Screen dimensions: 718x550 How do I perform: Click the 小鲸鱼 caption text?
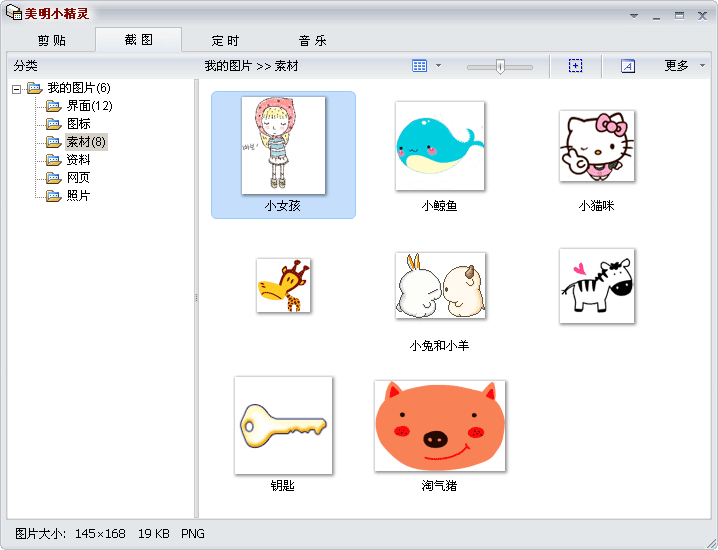(x=440, y=206)
